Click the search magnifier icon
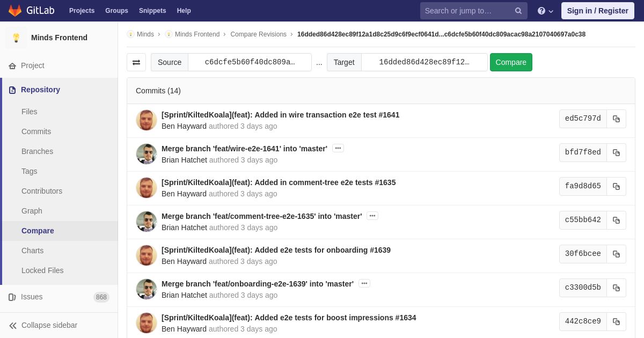This screenshot has width=644, height=338. click(518, 11)
